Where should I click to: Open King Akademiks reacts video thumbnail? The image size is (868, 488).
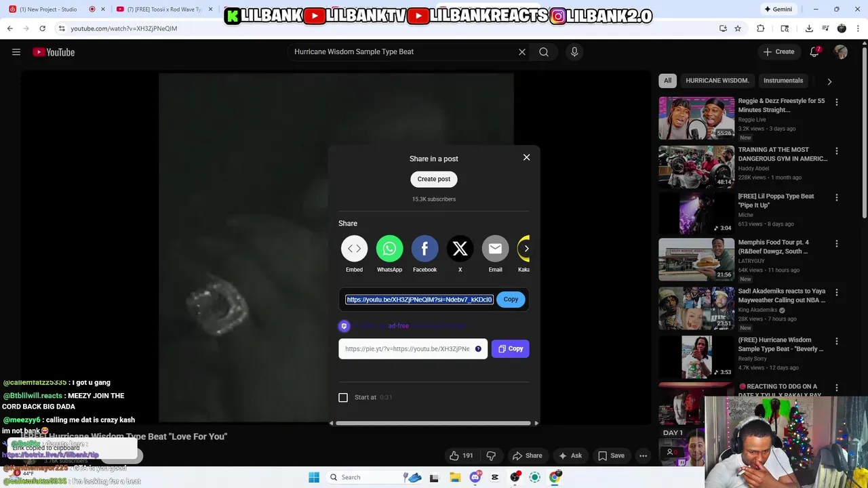(696, 308)
